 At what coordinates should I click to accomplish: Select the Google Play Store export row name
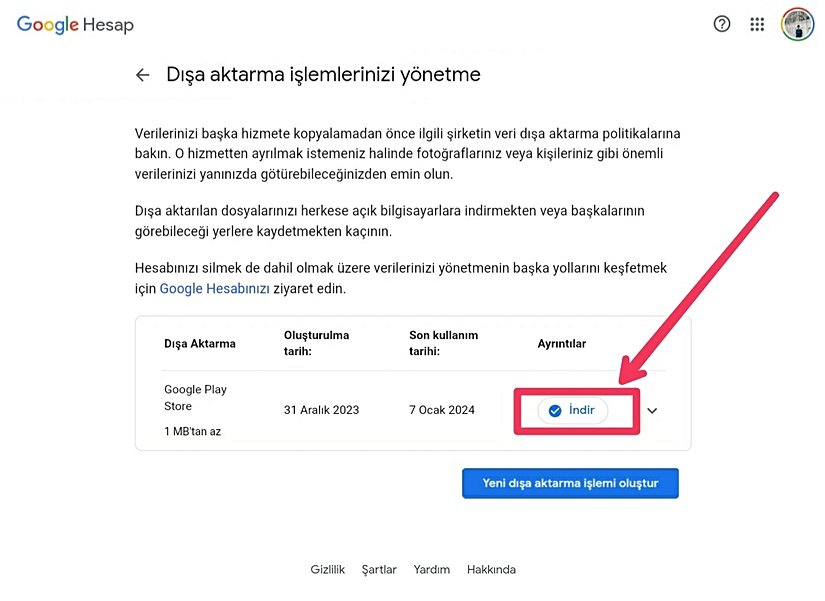click(x=195, y=398)
